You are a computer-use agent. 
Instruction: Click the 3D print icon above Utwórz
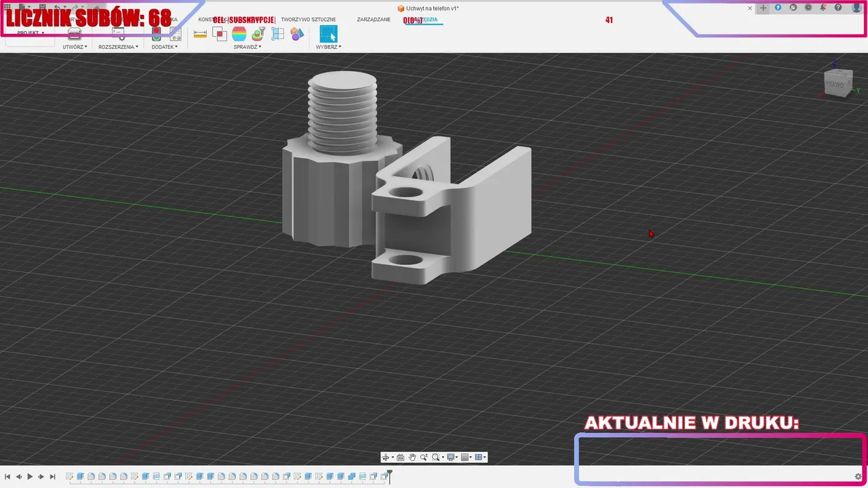[75, 34]
